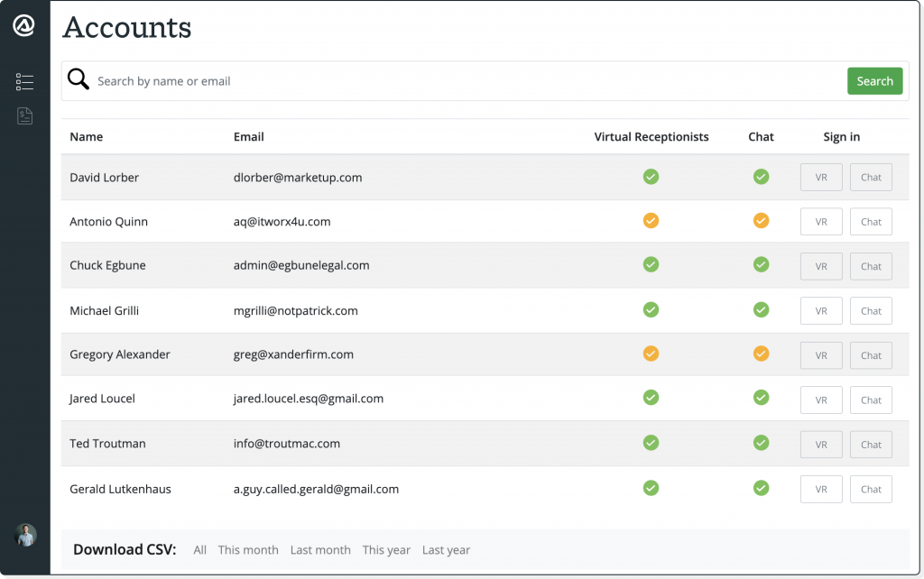Viewport: 924px width, 579px height.
Task: Open the billing invoice sidebar icon
Action: [24, 115]
